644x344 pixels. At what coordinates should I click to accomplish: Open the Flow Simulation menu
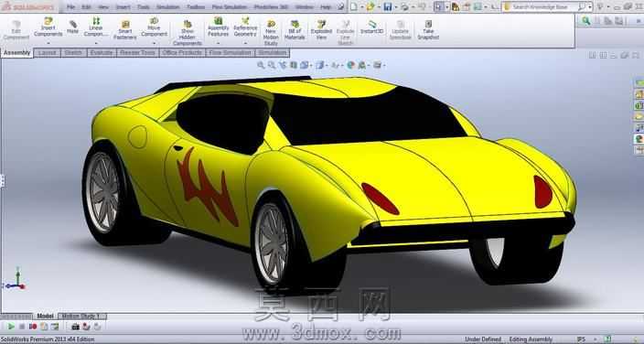tap(230, 7)
